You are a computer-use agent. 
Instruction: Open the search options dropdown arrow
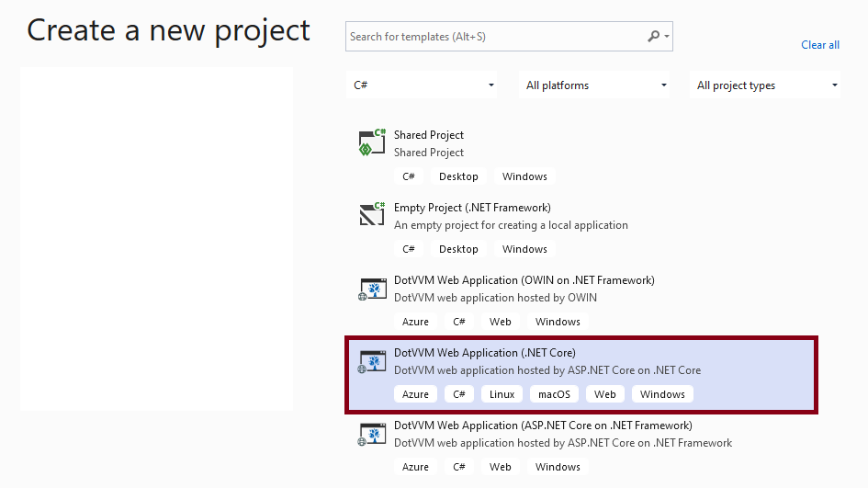pyautogui.click(x=667, y=37)
